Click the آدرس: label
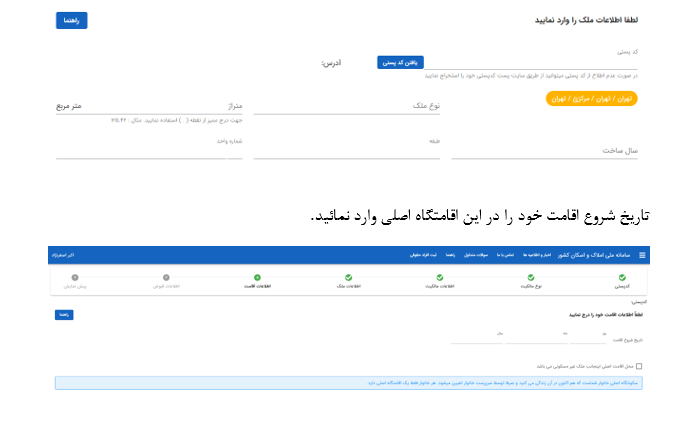 click(331, 63)
